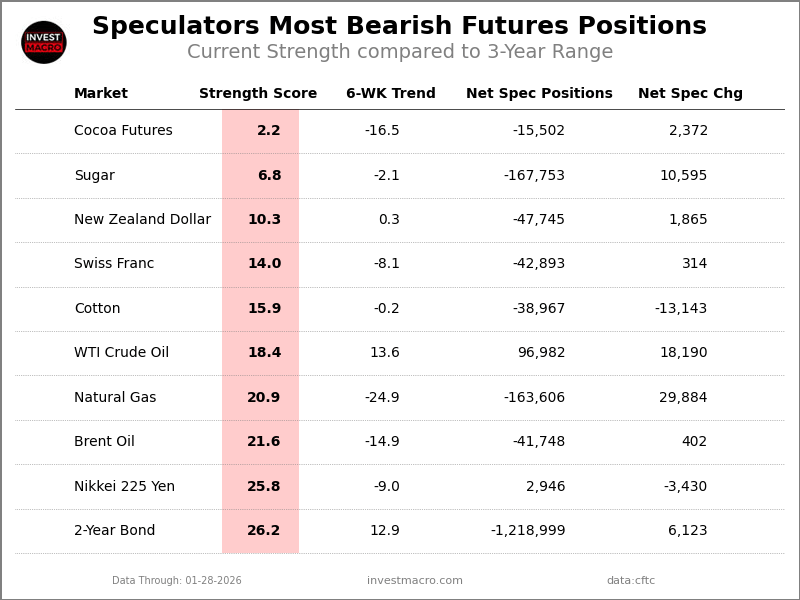Click the Natural Gas market label

click(115, 398)
